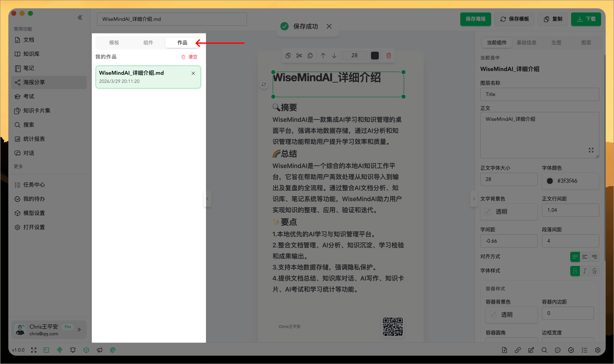This screenshot has width=614, height=364.
Task: Collapse the left sidebar with double chevron
Action: coord(80,17)
